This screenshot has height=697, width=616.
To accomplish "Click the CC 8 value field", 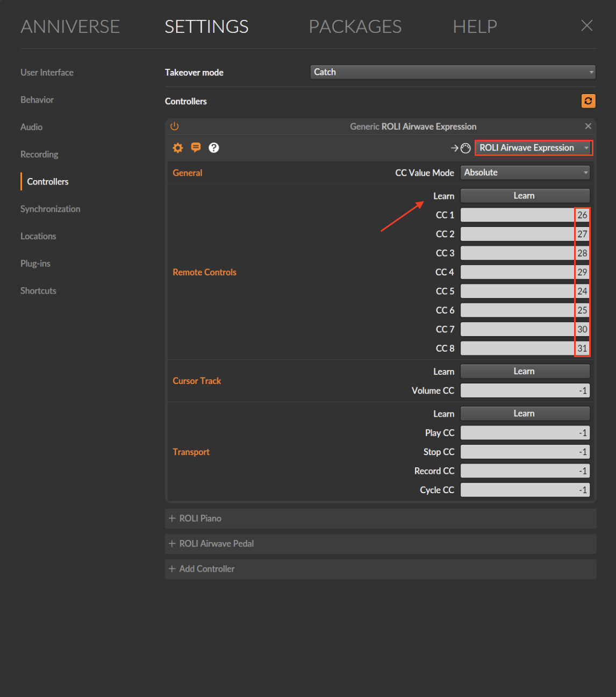I will click(x=525, y=348).
